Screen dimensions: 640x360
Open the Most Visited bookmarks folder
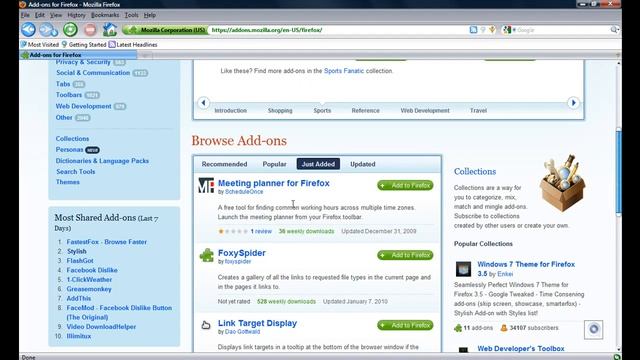(x=40, y=44)
